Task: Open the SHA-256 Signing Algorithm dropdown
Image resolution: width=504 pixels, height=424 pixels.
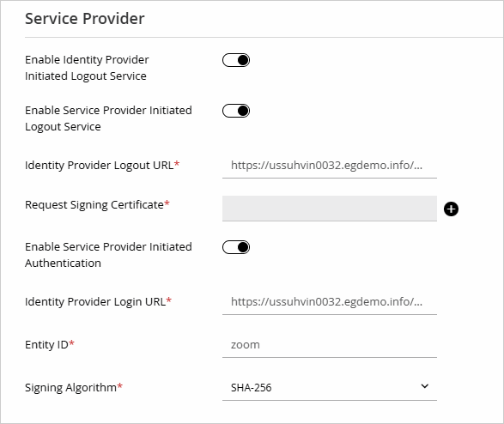Action: (x=330, y=387)
